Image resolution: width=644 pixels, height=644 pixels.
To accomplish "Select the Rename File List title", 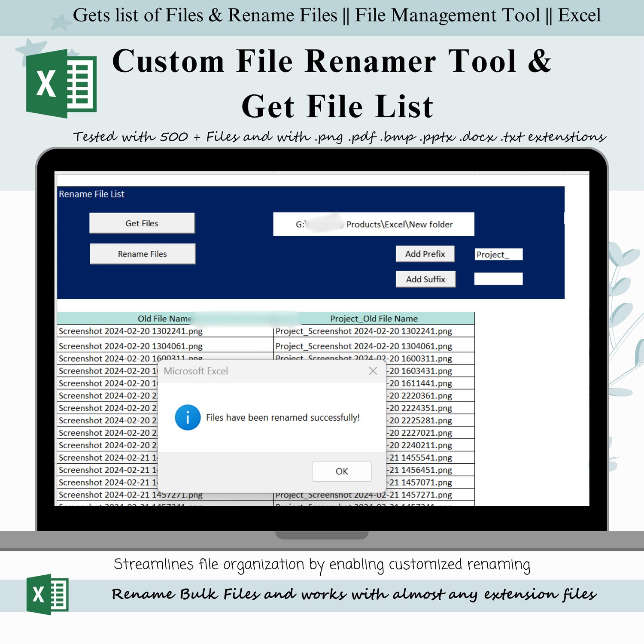I will pyautogui.click(x=91, y=194).
